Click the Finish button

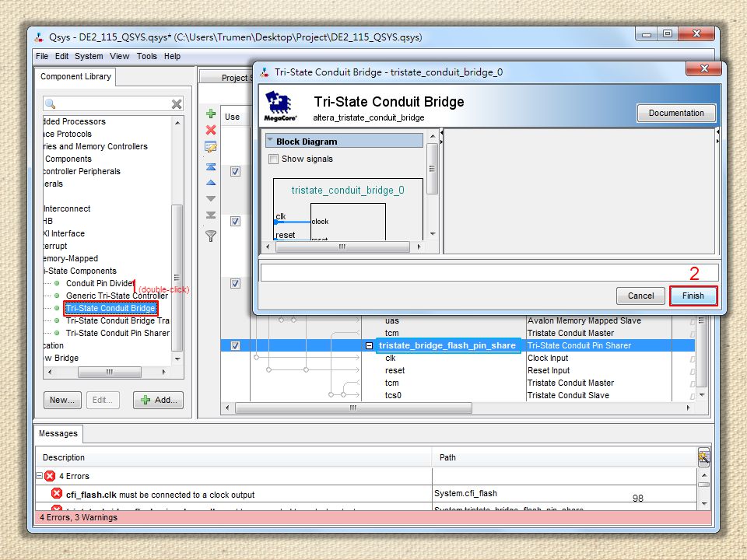coord(693,296)
